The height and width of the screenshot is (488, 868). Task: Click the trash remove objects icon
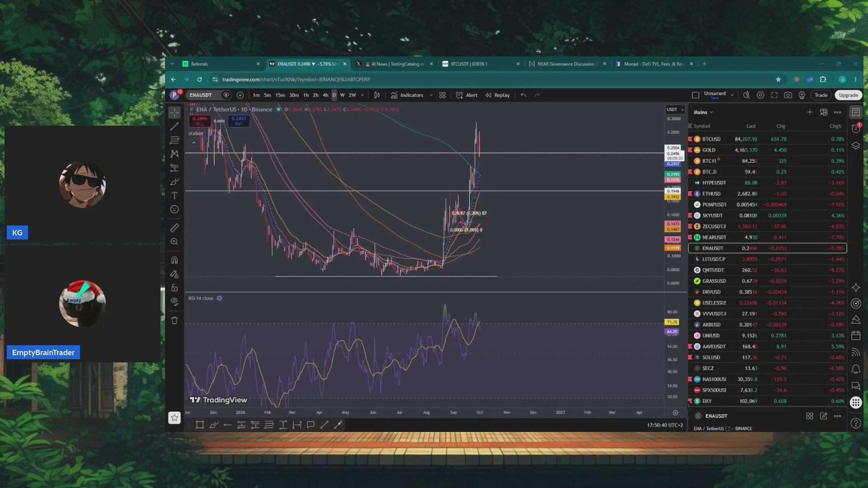[175, 320]
